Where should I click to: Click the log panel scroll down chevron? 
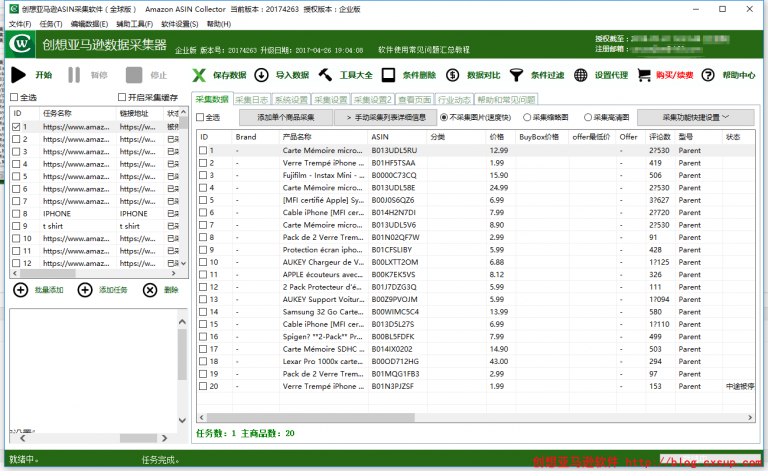[182, 420]
